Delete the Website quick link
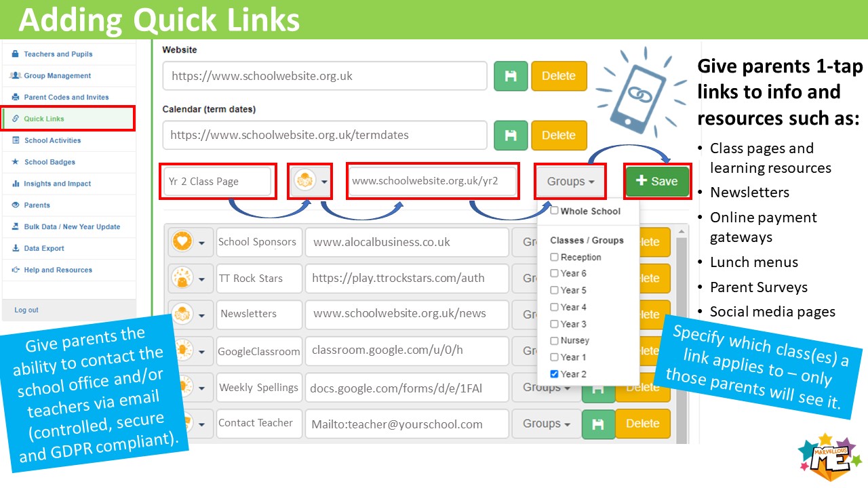868x488 pixels. tap(559, 76)
